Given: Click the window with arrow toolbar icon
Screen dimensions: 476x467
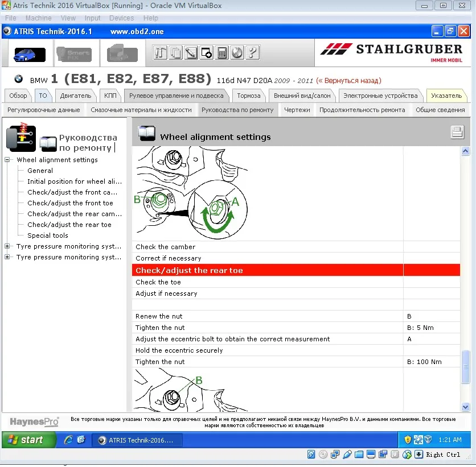Looking at the screenshot, I should (x=207, y=53).
